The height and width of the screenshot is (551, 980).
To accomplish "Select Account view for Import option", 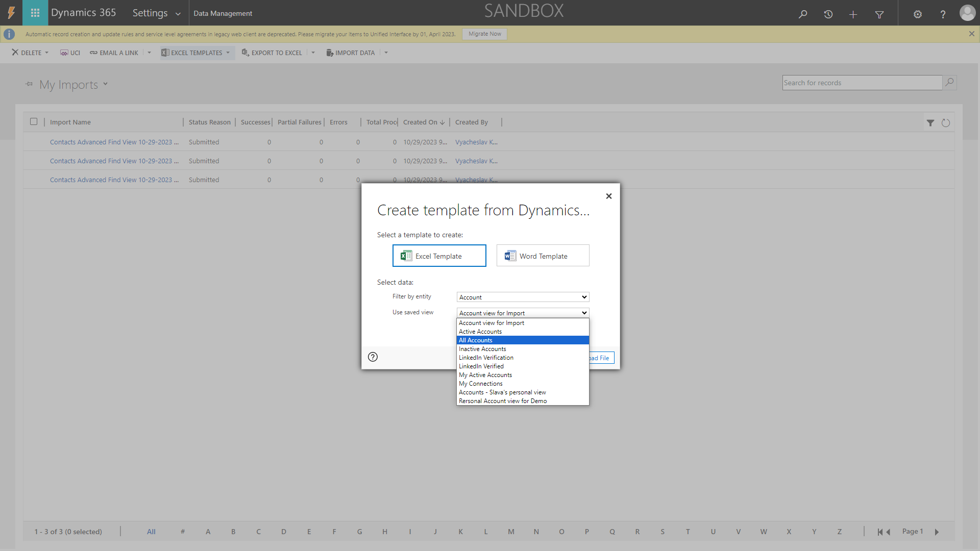I will pyautogui.click(x=523, y=323).
